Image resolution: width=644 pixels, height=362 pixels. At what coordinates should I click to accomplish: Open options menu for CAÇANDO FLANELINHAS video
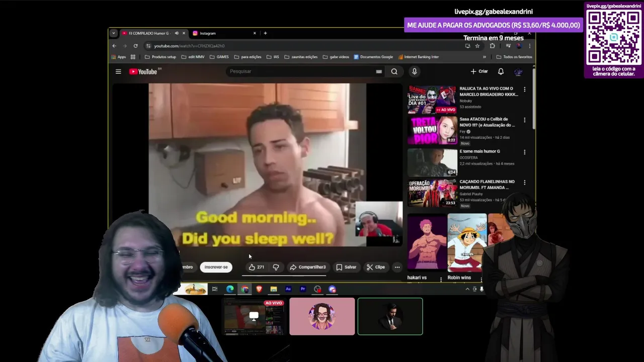[x=524, y=183]
